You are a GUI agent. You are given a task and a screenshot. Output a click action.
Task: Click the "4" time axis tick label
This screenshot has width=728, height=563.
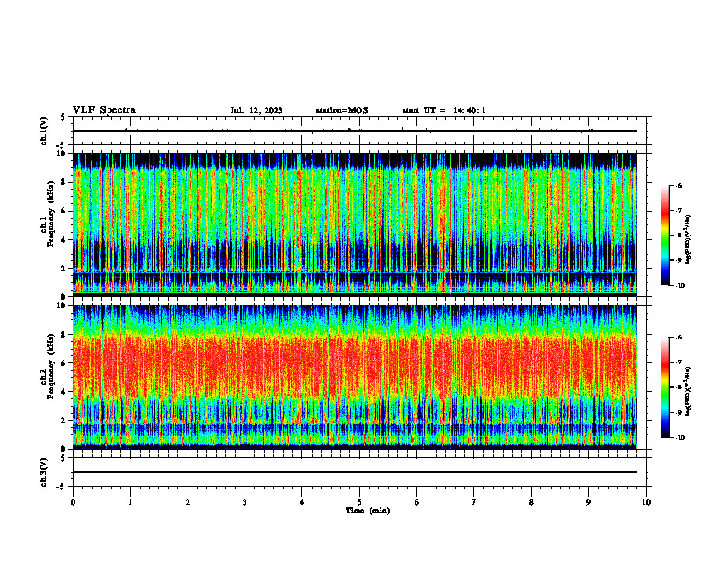302,502
